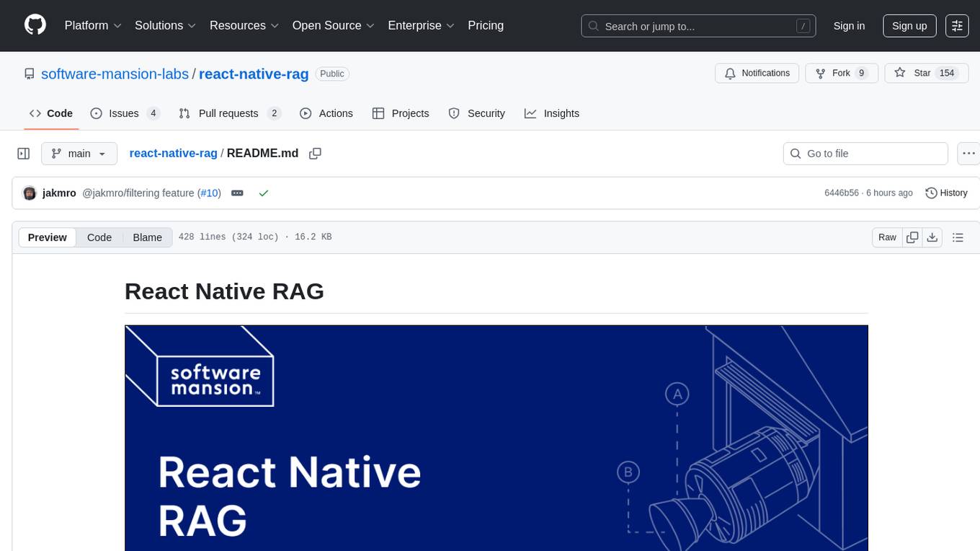Click the Sign up button
Viewport: 980px width, 551px height.
click(909, 26)
